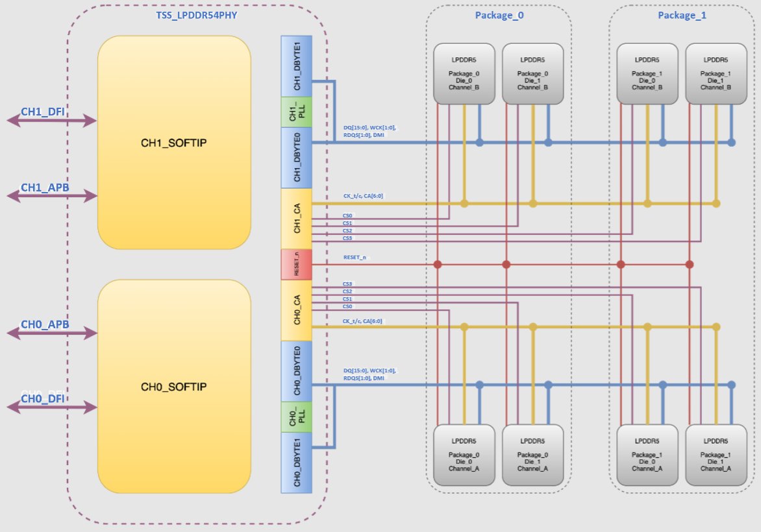Select Package_0 Die_0 Channel_B LPDDR5 box

click(464, 74)
